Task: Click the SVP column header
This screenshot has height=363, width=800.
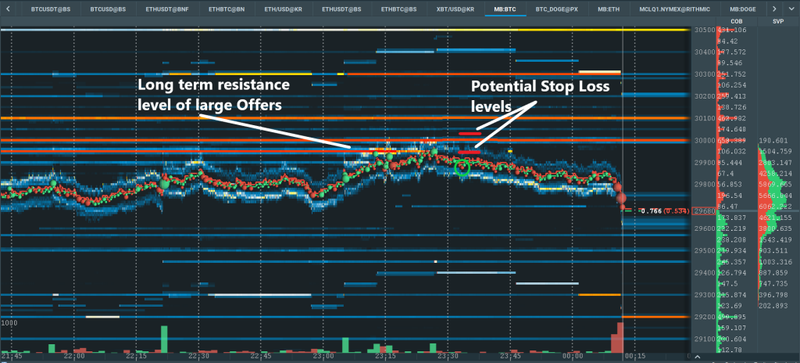Action: (x=778, y=21)
